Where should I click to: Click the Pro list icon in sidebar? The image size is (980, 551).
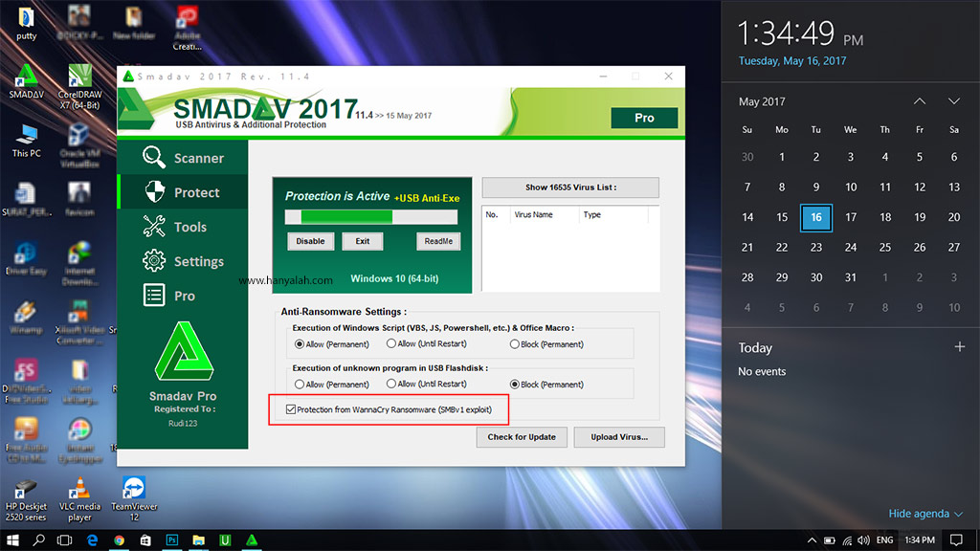pyautogui.click(x=154, y=295)
